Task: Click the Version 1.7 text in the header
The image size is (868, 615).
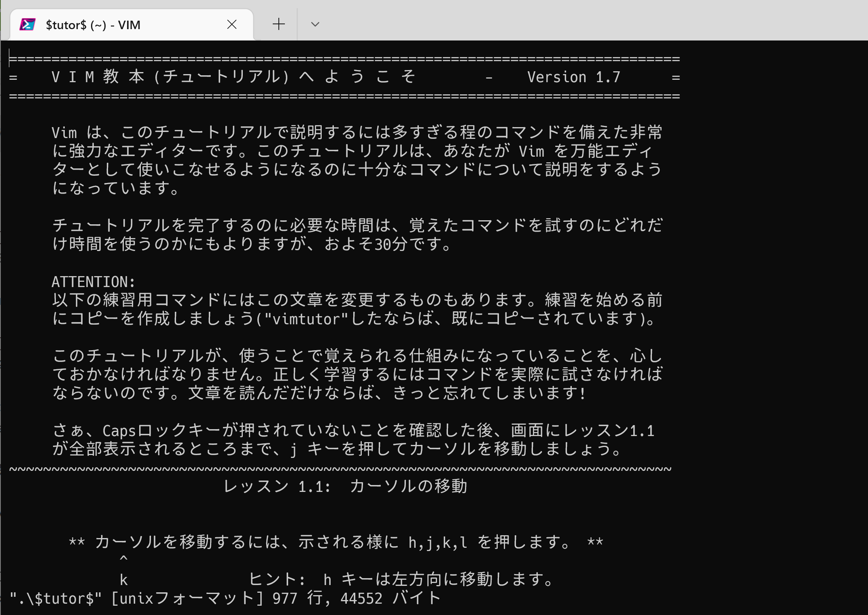Action: [574, 76]
